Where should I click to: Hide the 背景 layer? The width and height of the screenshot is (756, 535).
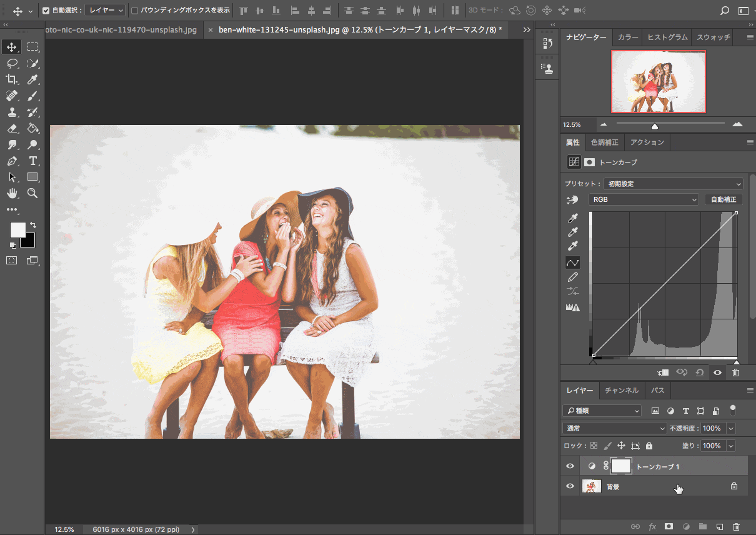[x=570, y=486]
